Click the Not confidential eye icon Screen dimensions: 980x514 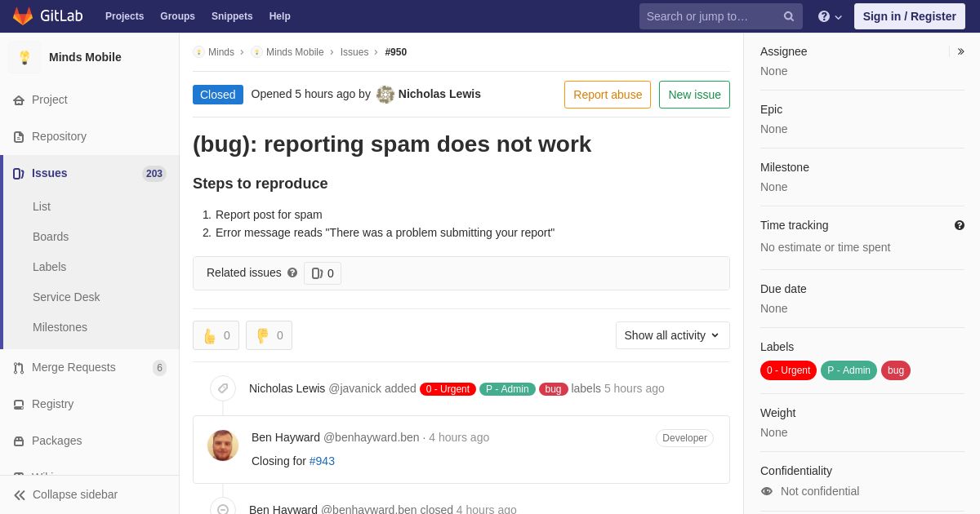[767, 491]
